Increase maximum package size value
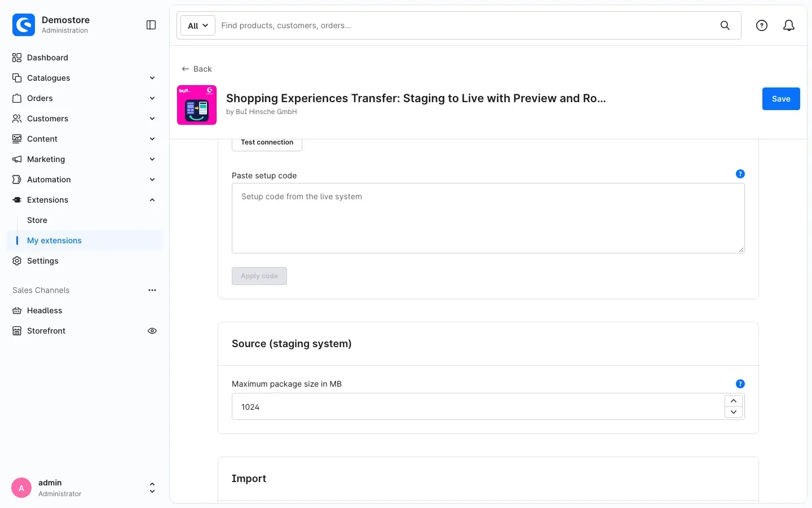The width and height of the screenshot is (812, 508). pyautogui.click(x=734, y=401)
